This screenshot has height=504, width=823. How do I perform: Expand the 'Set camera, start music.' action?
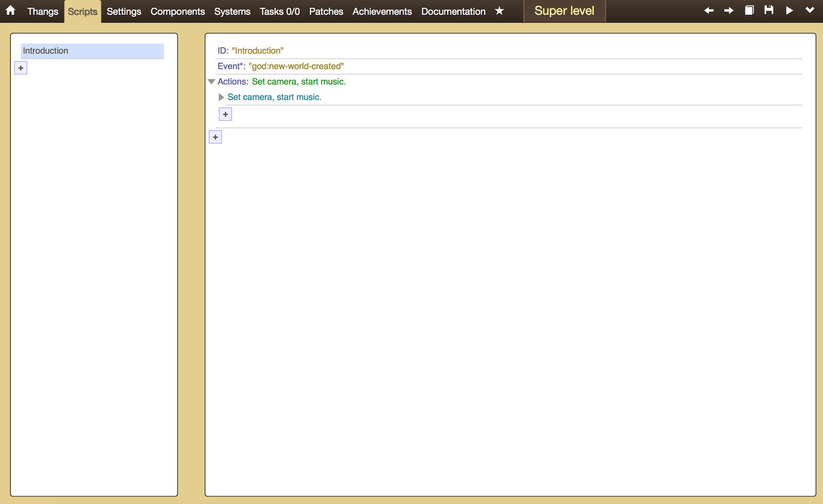(221, 97)
